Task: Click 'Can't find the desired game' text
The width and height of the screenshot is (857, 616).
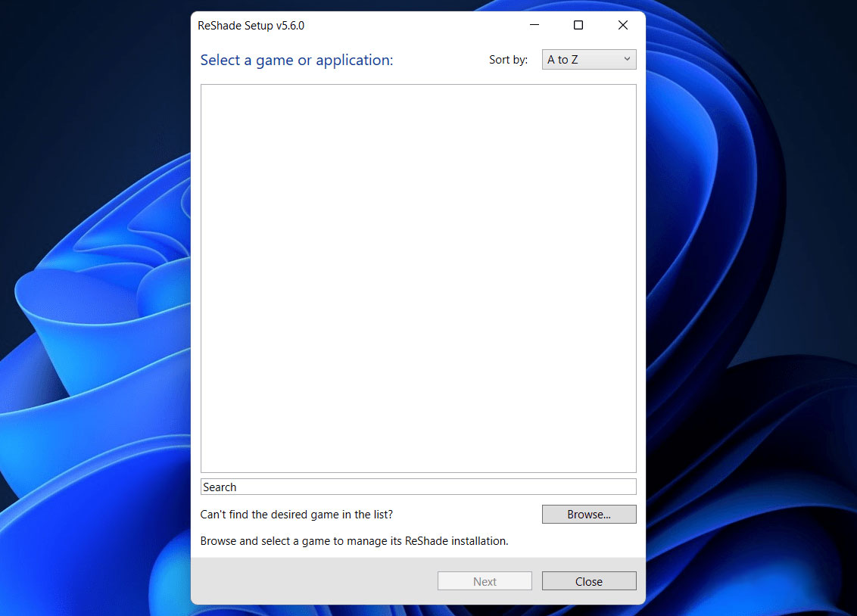Action: (296, 515)
